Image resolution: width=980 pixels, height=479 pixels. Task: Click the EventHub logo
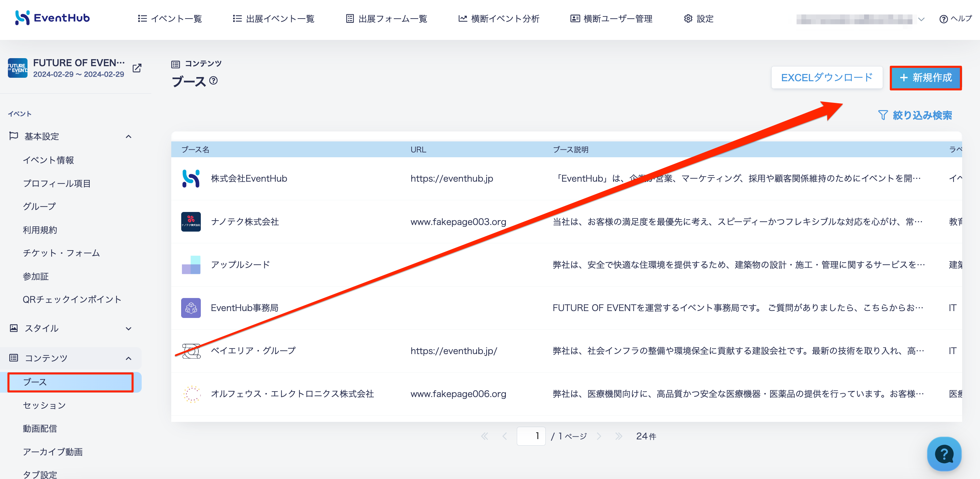pyautogui.click(x=52, y=18)
